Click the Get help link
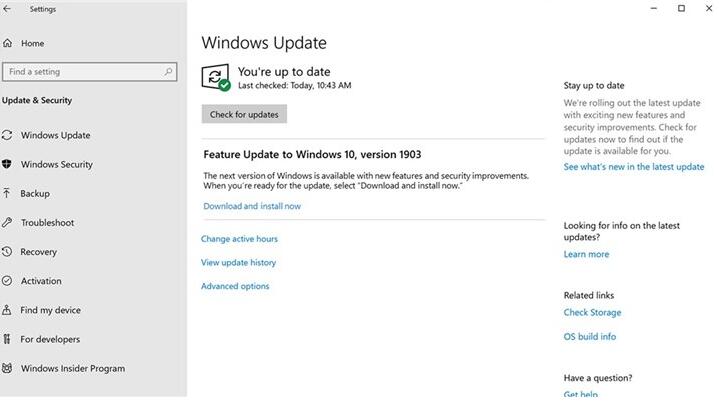This screenshot has width=719, height=409. 581,394
